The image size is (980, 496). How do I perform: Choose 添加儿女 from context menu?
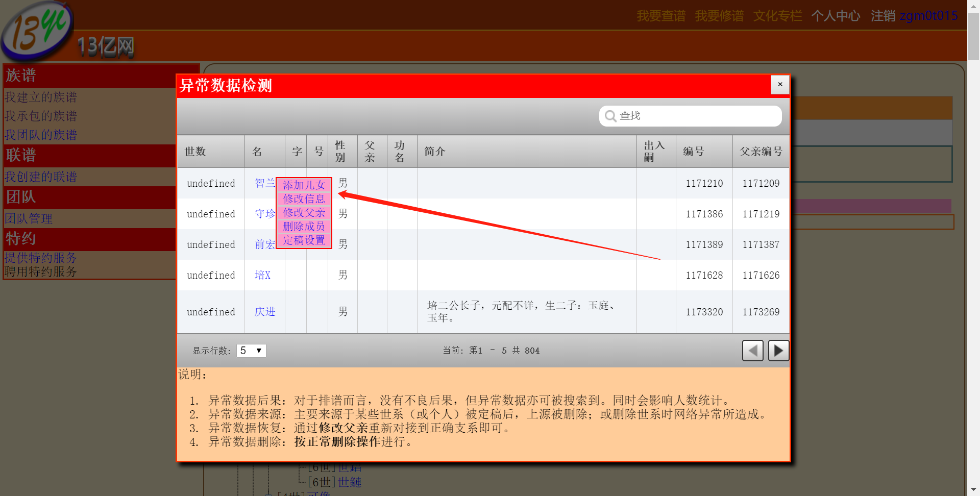pyautogui.click(x=304, y=185)
